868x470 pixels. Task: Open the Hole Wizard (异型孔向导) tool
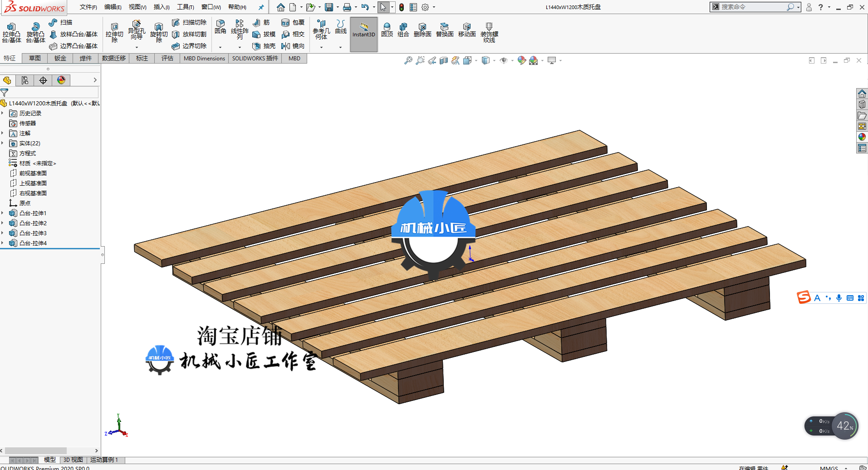pyautogui.click(x=137, y=30)
